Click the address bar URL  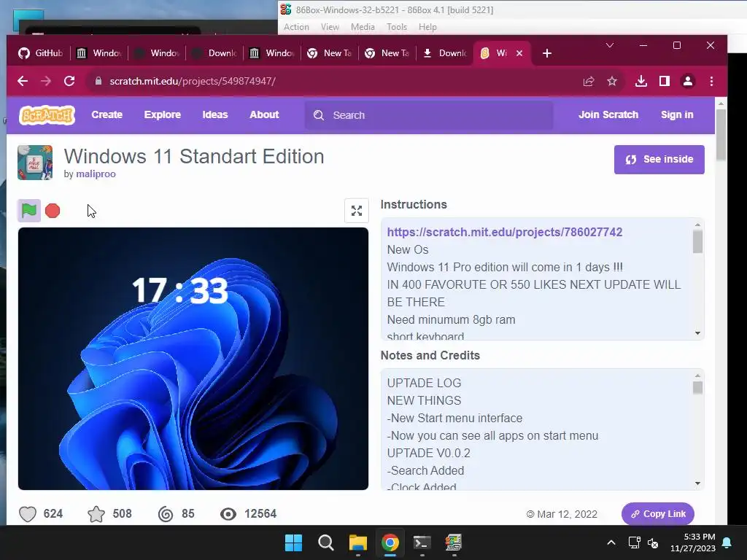point(193,81)
